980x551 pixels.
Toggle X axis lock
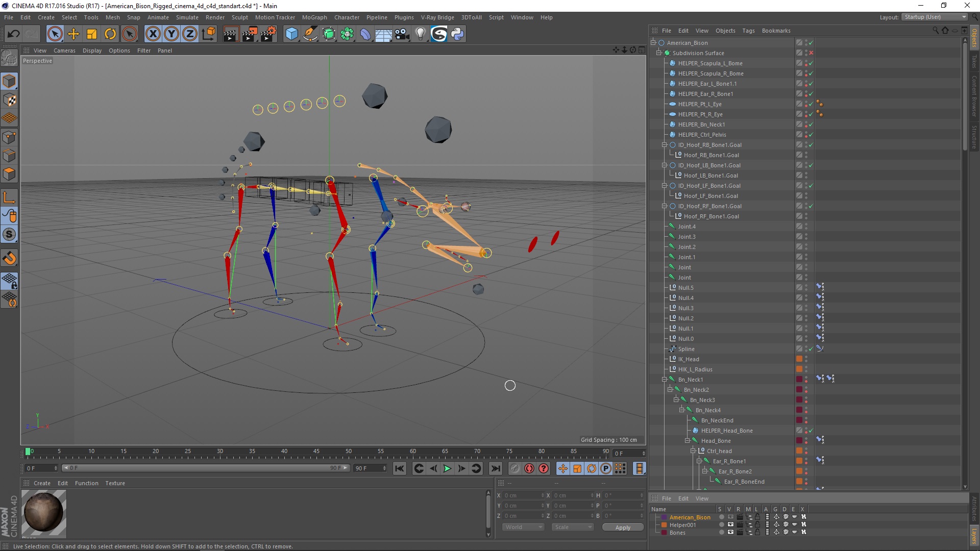click(153, 34)
